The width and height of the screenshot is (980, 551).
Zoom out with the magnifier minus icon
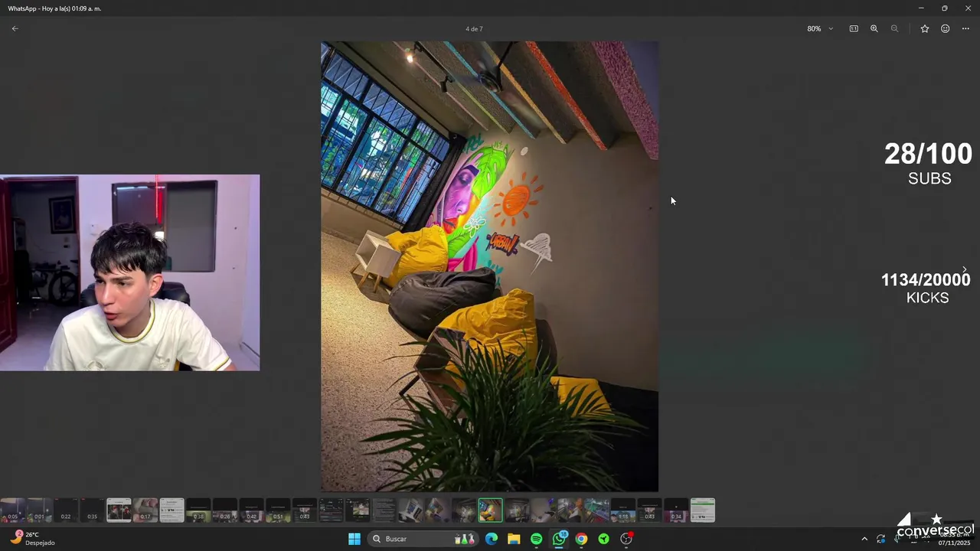click(x=894, y=28)
